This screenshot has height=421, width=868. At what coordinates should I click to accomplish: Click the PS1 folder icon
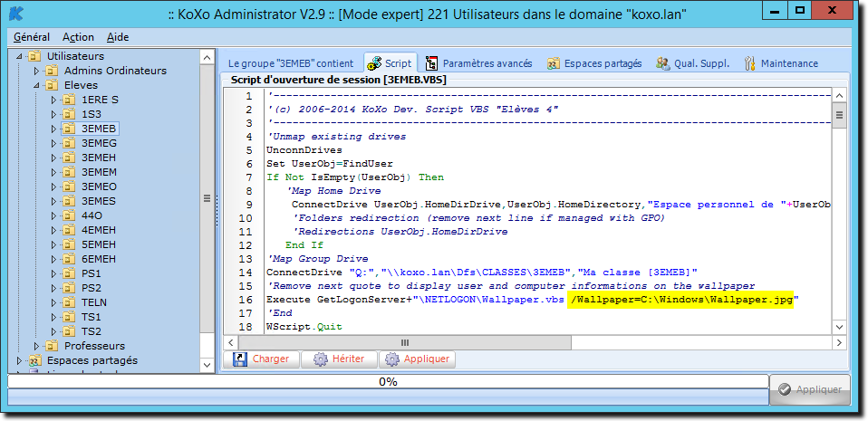(69, 273)
